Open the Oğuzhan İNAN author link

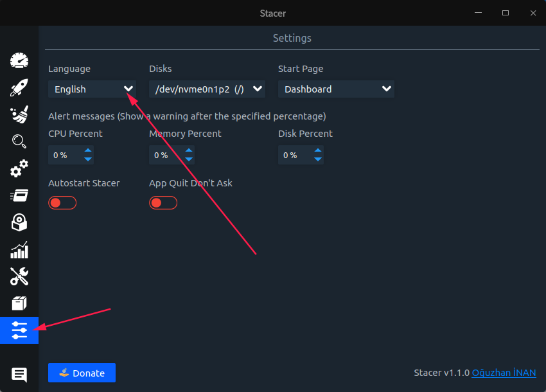(x=504, y=373)
